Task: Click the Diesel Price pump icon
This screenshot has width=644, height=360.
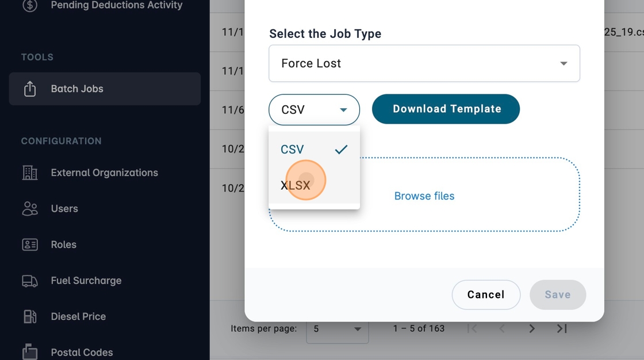Action: click(x=30, y=316)
